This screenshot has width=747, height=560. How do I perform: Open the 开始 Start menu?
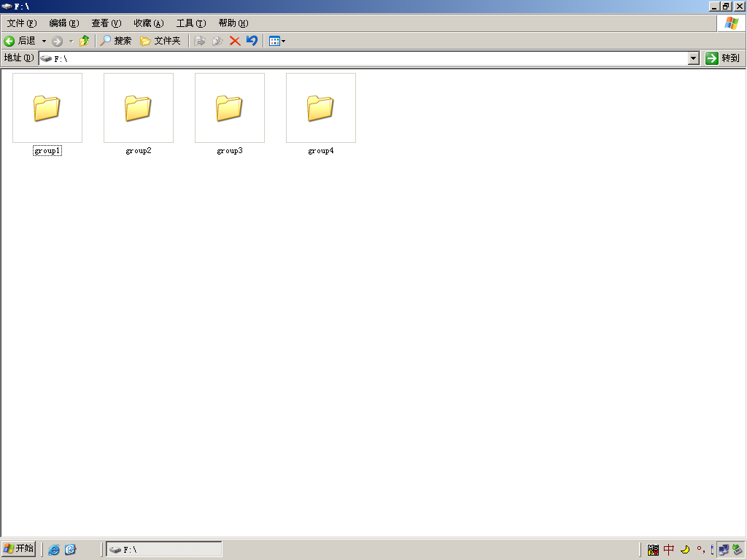(x=18, y=548)
